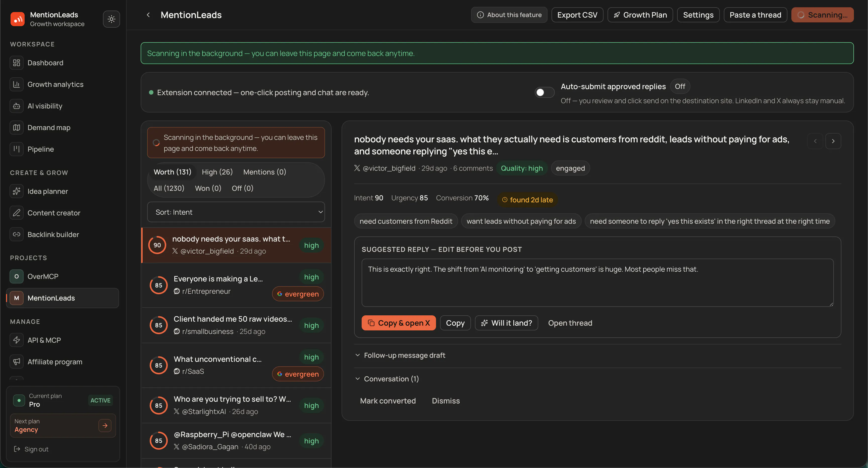Click Will it land? button
This screenshot has width=868, height=468.
click(506, 323)
